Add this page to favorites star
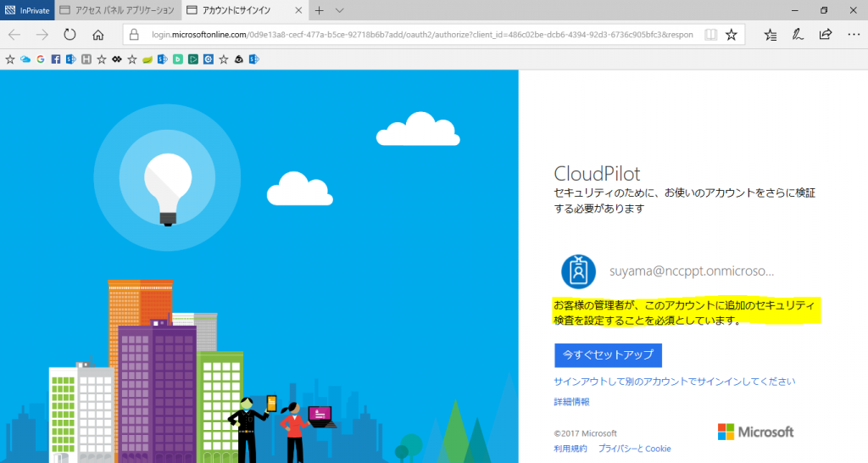The width and height of the screenshot is (868, 463). (732, 35)
